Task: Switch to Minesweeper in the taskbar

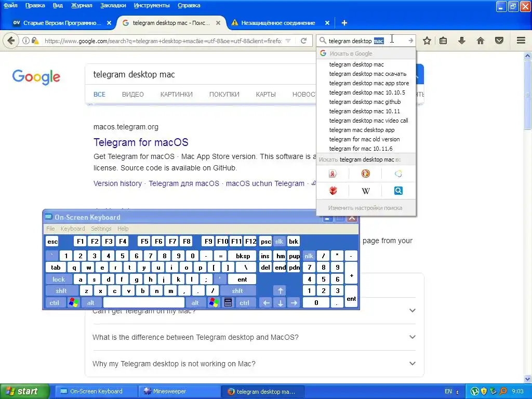Action: click(x=179, y=391)
